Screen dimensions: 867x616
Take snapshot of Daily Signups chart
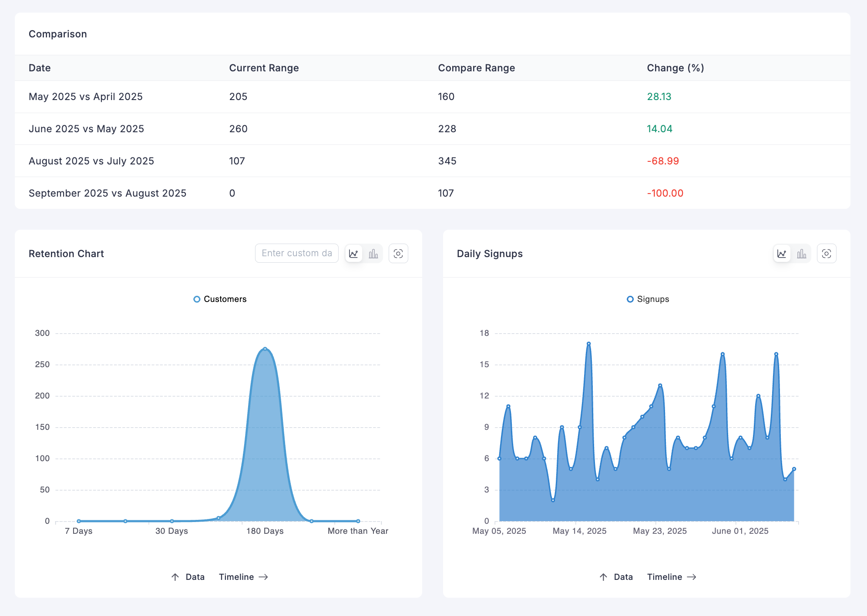click(x=826, y=254)
